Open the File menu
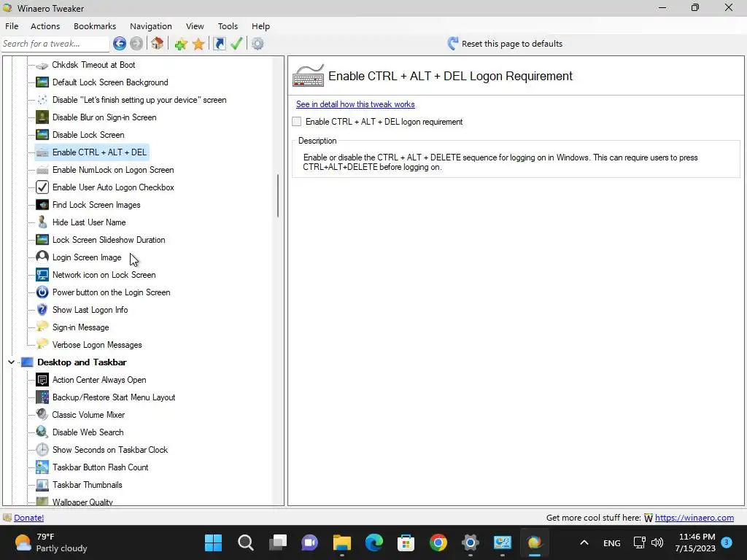Viewport: 747px width, 560px height. pos(12,26)
